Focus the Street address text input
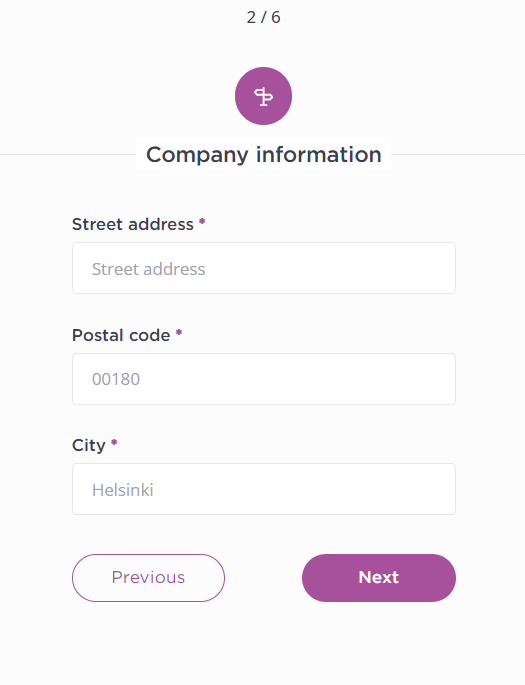 (x=264, y=268)
